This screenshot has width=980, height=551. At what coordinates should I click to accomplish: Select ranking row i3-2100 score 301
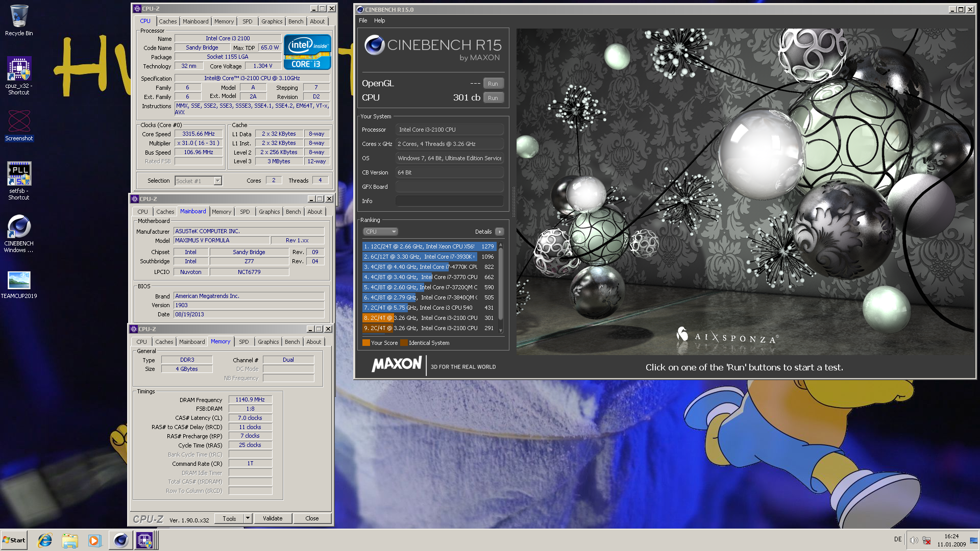429,318
